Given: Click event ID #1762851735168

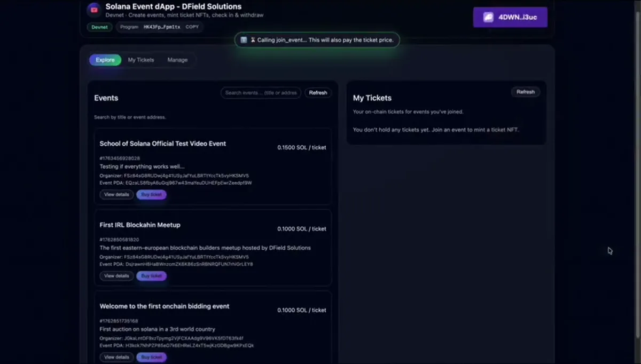Looking at the screenshot, I should (x=120, y=321).
